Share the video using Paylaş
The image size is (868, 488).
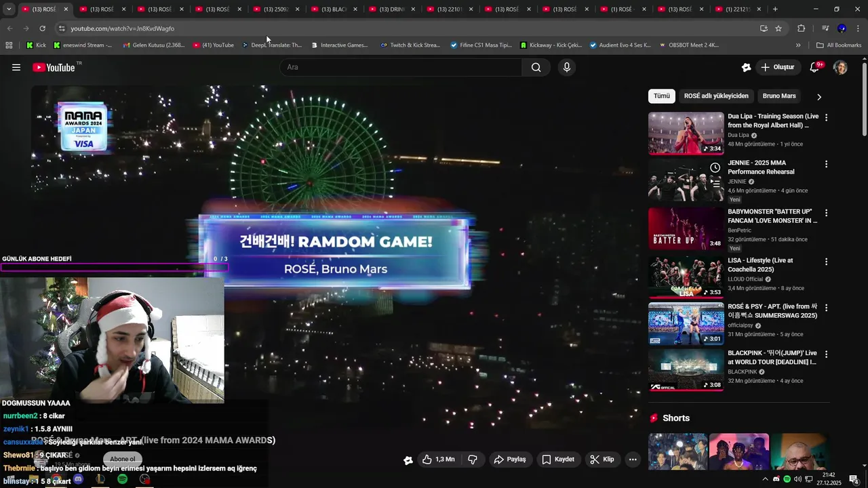tap(510, 460)
